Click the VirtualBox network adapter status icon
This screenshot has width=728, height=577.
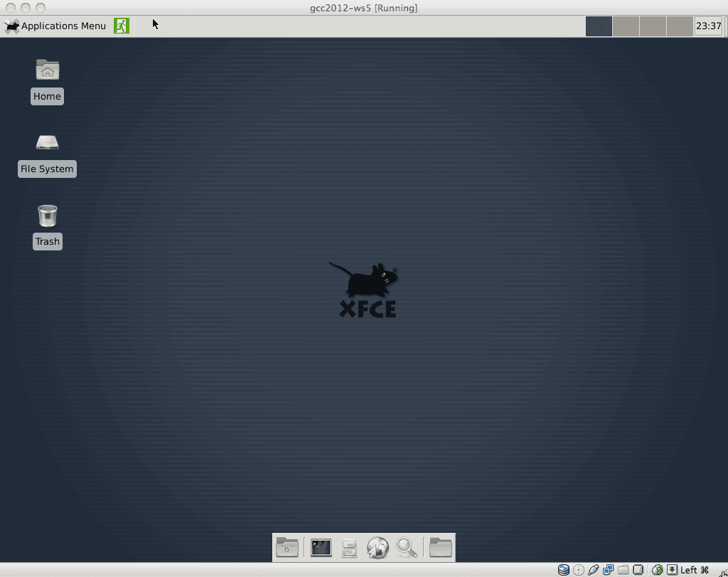(609, 570)
